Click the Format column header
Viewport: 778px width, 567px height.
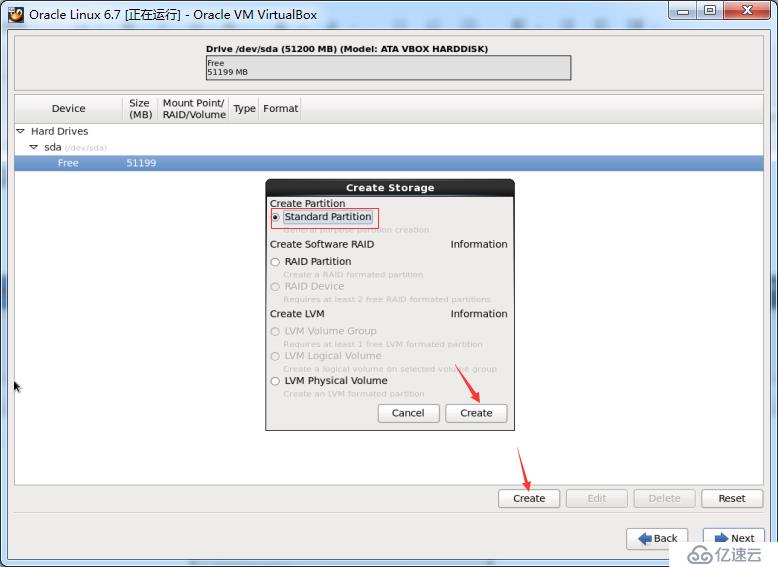point(280,109)
